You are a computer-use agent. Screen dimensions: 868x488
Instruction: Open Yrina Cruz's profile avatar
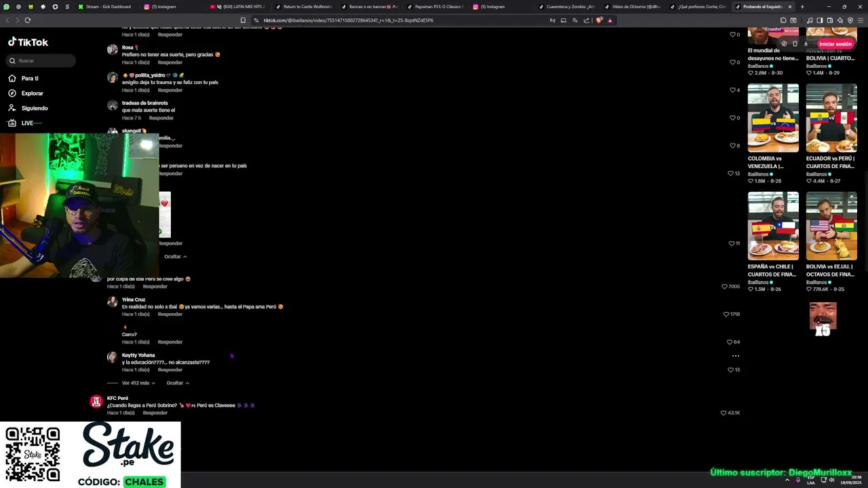[112, 302]
